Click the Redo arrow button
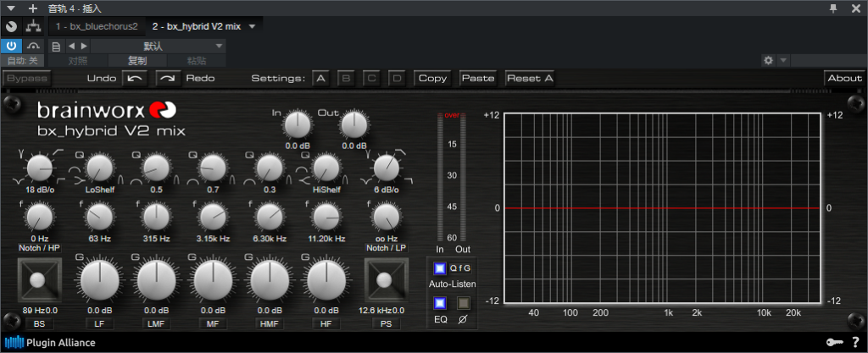This screenshot has width=868, height=353. [169, 79]
